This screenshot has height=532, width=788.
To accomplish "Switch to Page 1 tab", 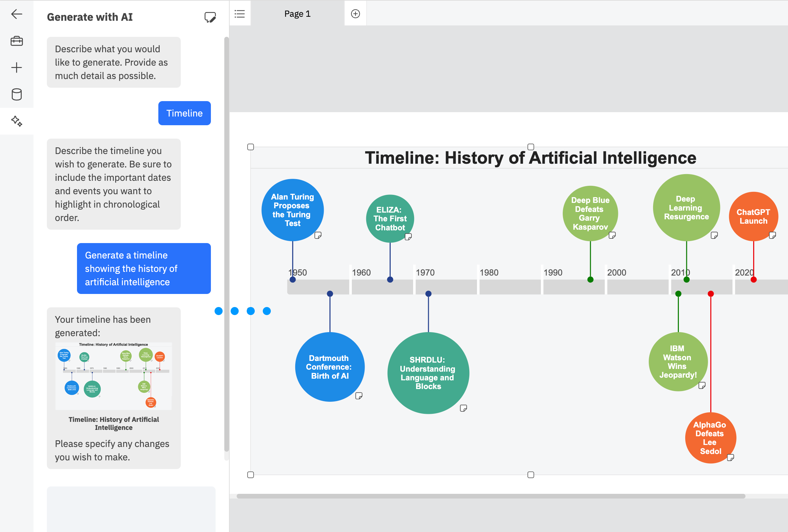I will click(x=297, y=14).
